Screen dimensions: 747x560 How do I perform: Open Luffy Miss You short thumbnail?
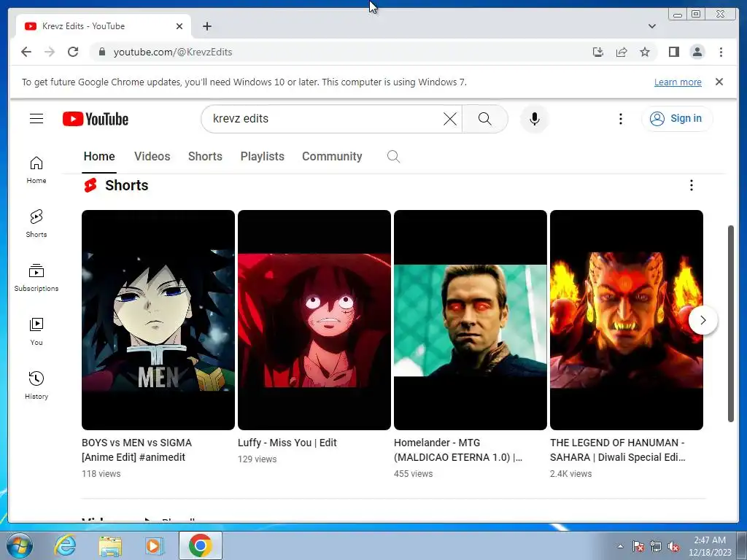314,320
